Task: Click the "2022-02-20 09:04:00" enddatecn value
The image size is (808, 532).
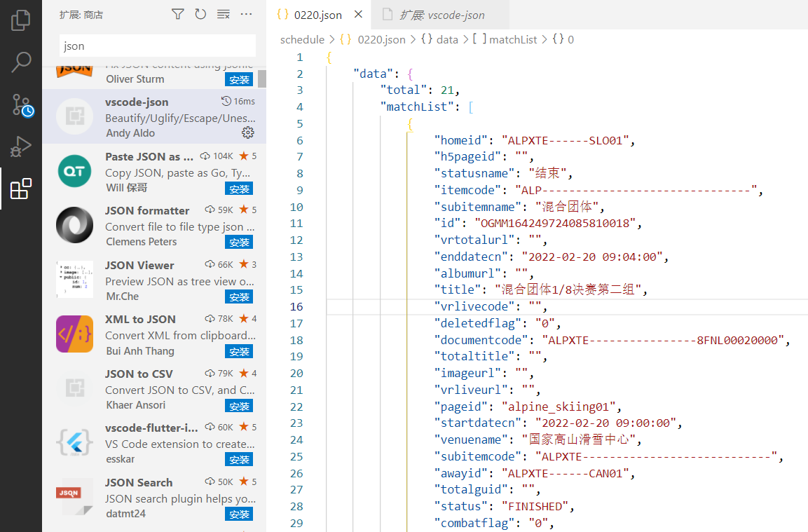Action: click(x=592, y=257)
